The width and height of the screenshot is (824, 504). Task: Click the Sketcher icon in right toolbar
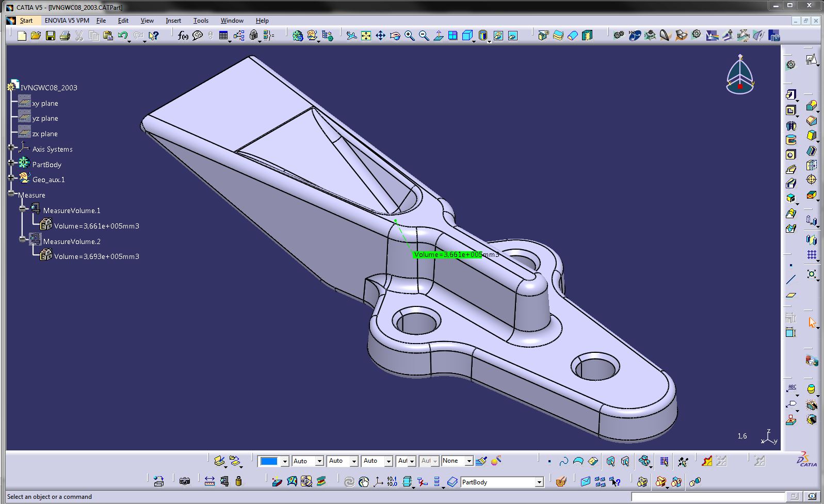[x=811, y=60]
